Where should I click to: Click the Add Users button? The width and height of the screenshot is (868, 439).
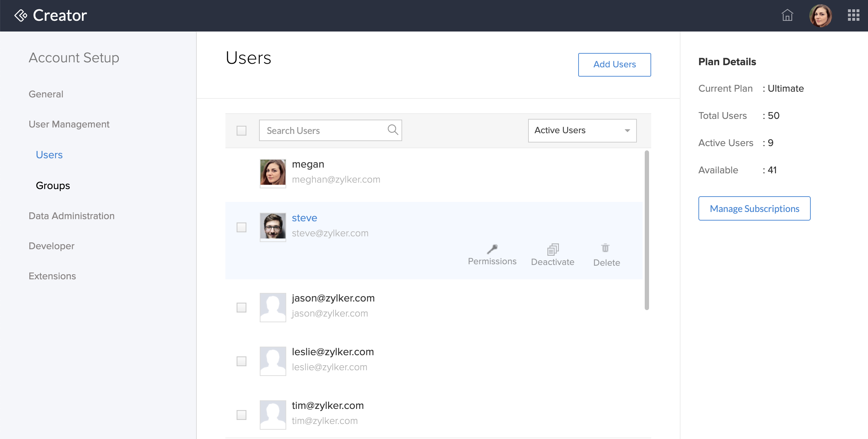pos(614,64)
